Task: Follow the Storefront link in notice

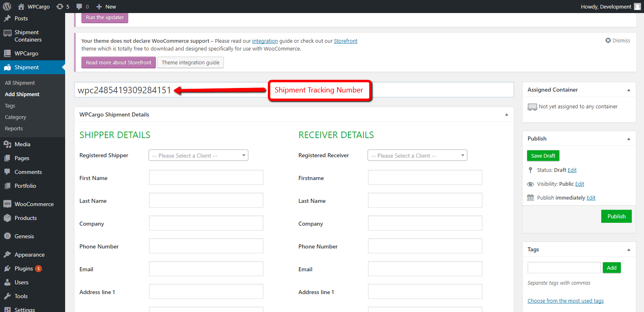Action: (x=346, y=41)
